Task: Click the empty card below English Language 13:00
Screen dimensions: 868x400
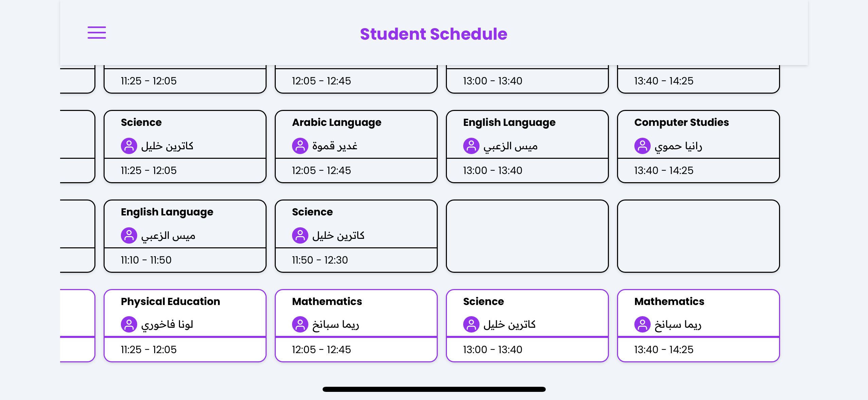Action: coord(527,236)
